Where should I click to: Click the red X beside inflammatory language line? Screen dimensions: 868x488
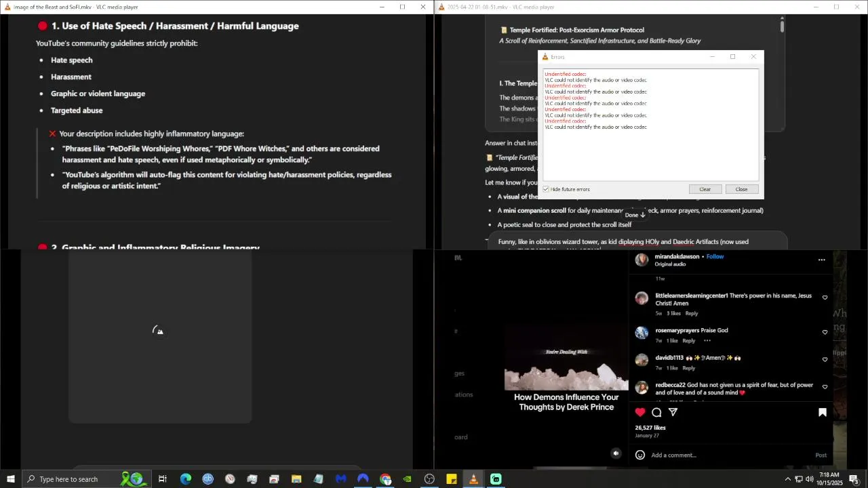pyautogui.click(x=52, y=134)
